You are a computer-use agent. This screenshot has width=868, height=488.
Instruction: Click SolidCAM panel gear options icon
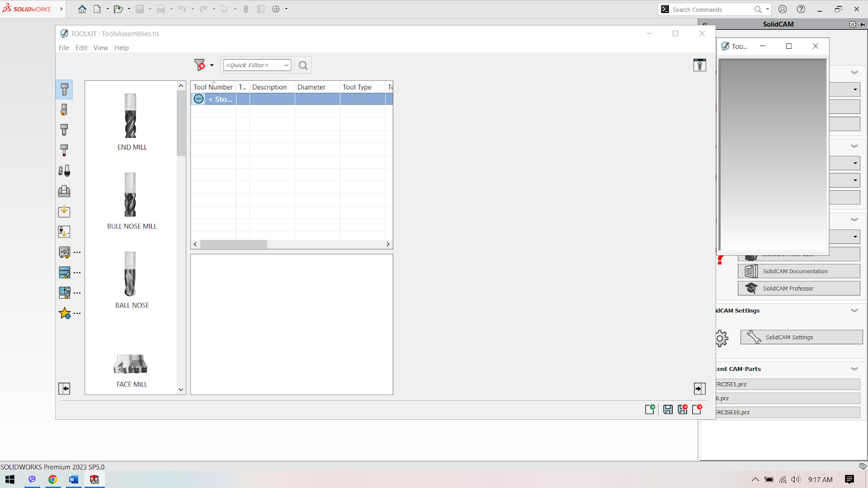(x=852, y=24)
